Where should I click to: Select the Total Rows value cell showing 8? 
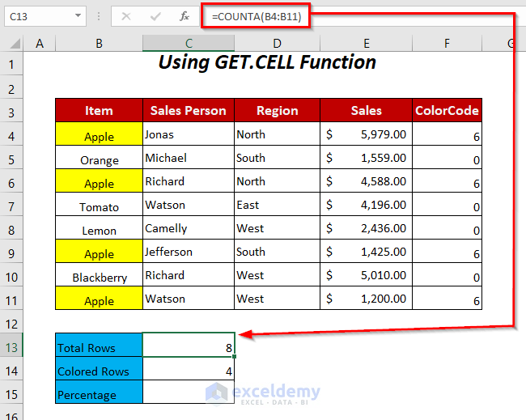coord(189,345)
